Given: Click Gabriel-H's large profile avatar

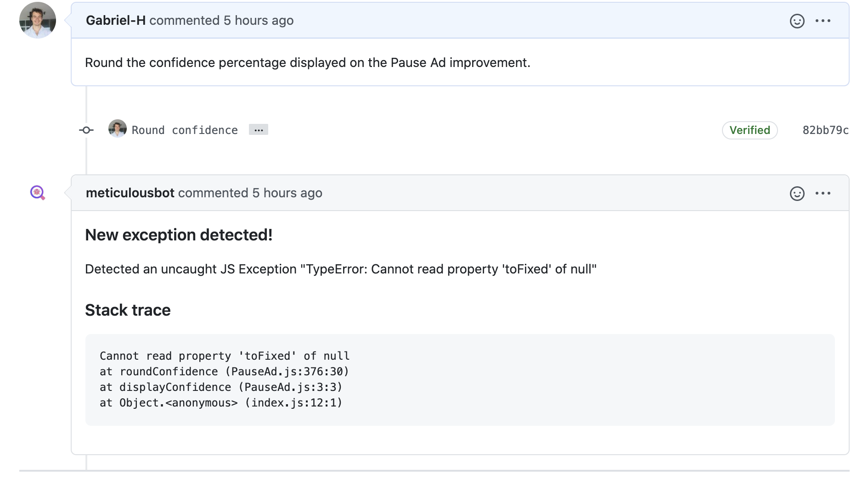Looking at the screenshot, I should coord(38,20).
